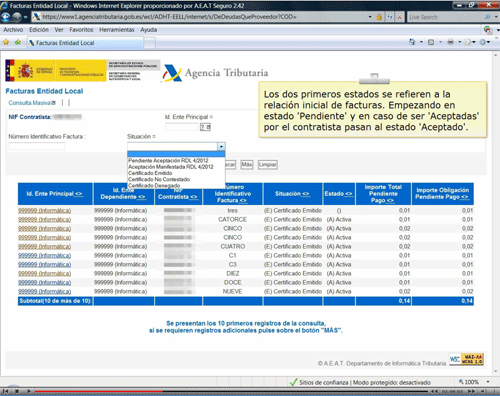The image size is (500, 396).
Task: Expand the address bar URL history dropdown
Action: (x=370, y=17)
